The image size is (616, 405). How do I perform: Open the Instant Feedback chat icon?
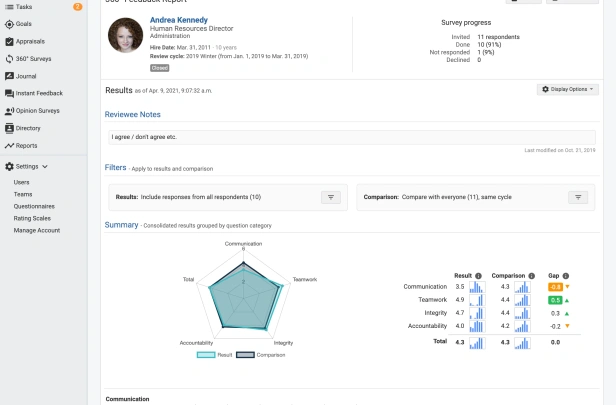point(9,93)
